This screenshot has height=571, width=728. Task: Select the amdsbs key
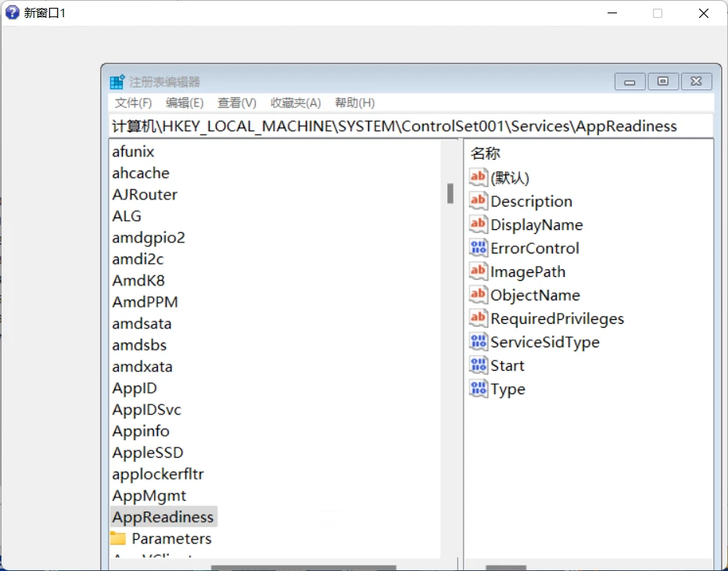click(139, 345)
